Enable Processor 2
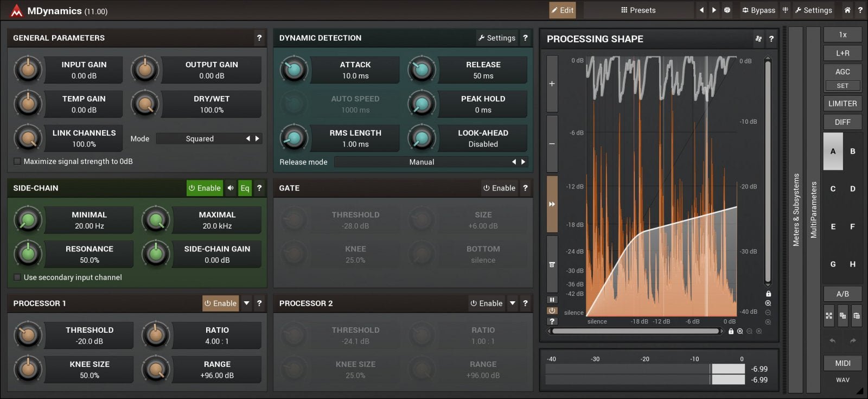Screen dimensions: 868x399 point(486,303)
